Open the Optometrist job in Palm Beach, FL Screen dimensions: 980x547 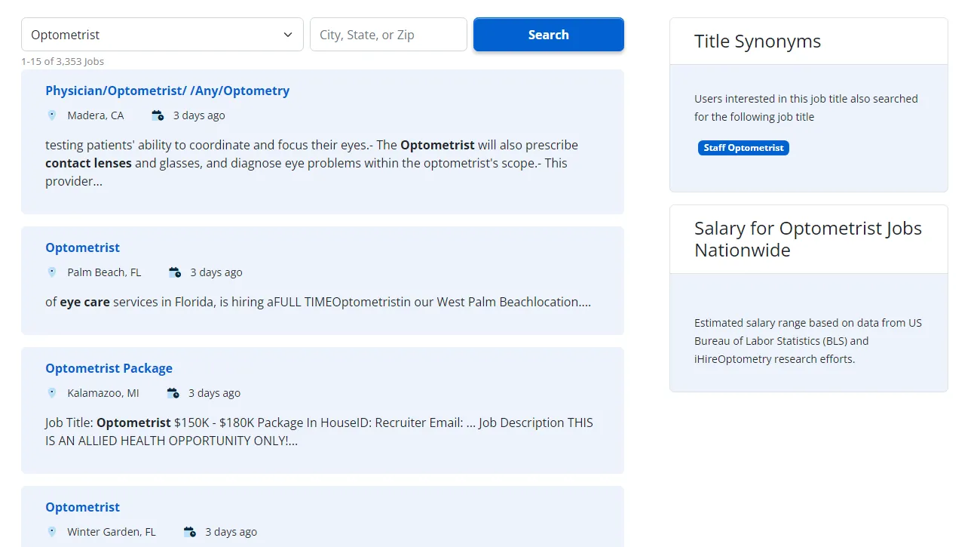tap(83, 247)
